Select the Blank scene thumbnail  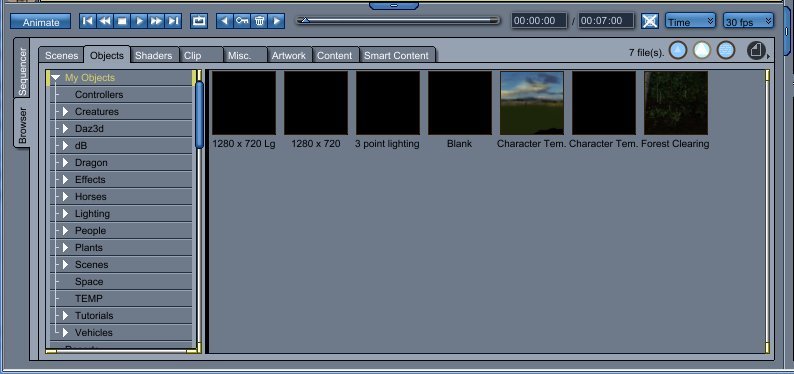[x=460, y=103]
